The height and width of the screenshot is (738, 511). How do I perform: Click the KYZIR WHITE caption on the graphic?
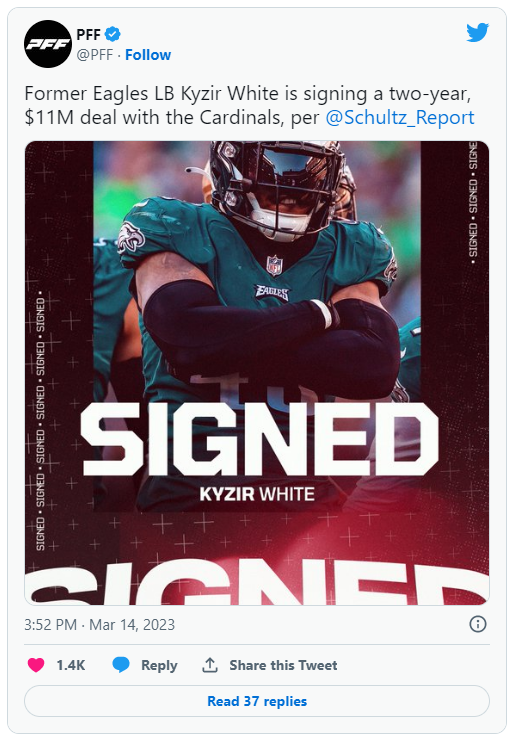click(257, 494)
